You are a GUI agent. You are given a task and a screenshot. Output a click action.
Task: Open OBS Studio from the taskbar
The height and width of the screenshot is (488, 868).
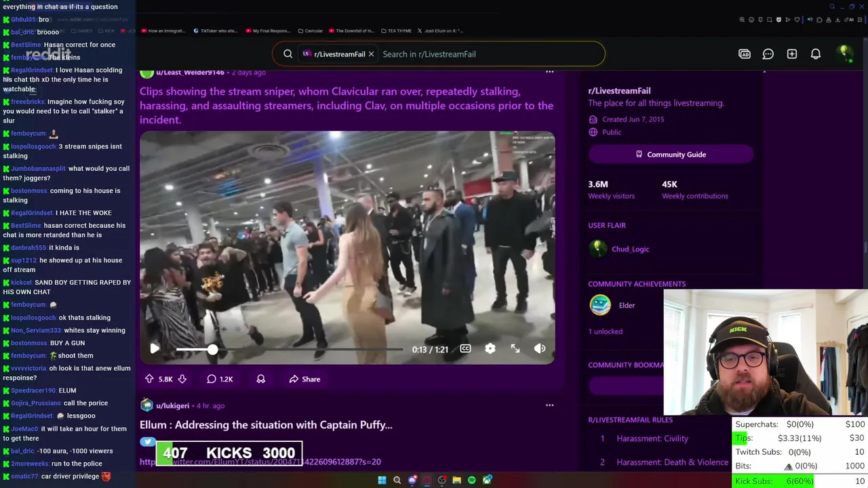442,480
